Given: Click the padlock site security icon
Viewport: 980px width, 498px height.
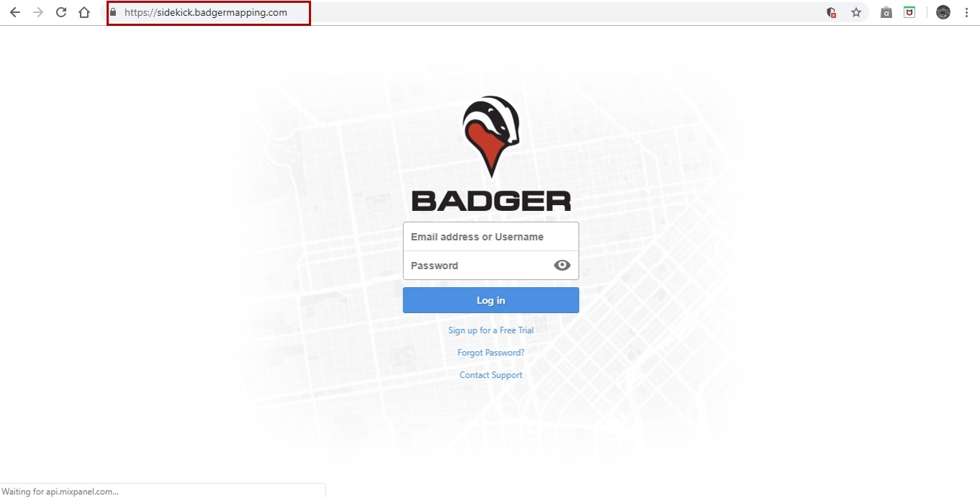Looking at the screenshot, I should click(x=113, y=12).
